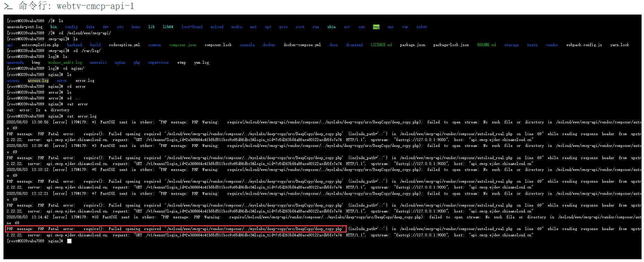Select the 'cd /mcloud/www/cmcp-api/' command text
644x262 pixels.
[85, 33]
